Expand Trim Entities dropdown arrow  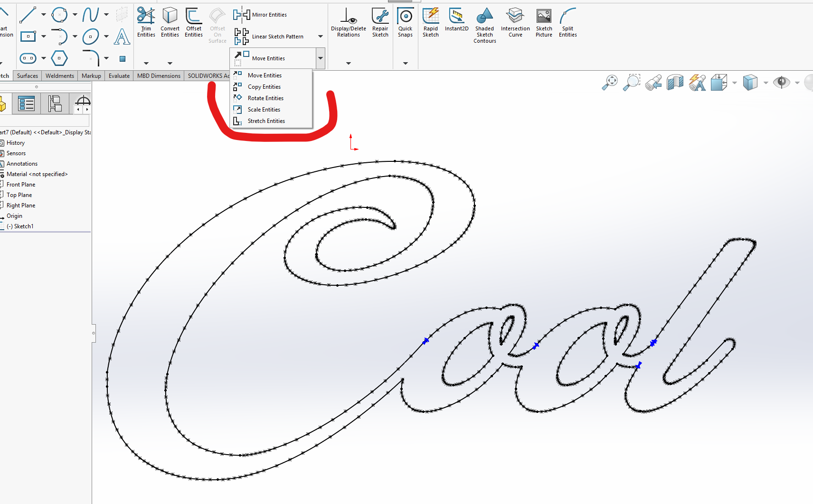pyautogui.click(x=146, y=63)
